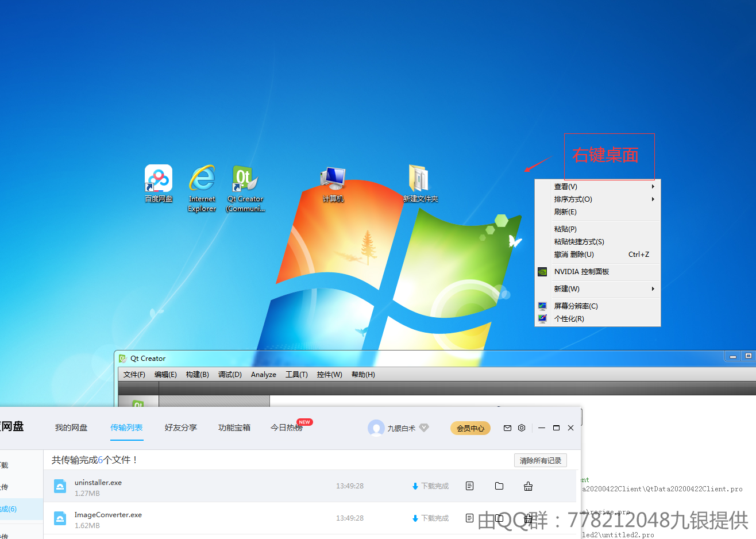The width and height of the screenshot is (756, 539).
Task: Open file details icon for ImageConverter.exe
Action: coord(469,518)
